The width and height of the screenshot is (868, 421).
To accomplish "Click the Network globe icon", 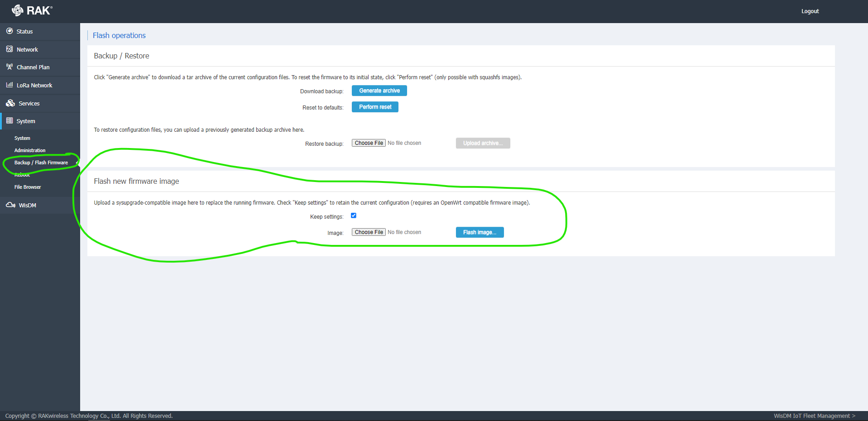I will [x=10, y=49].
